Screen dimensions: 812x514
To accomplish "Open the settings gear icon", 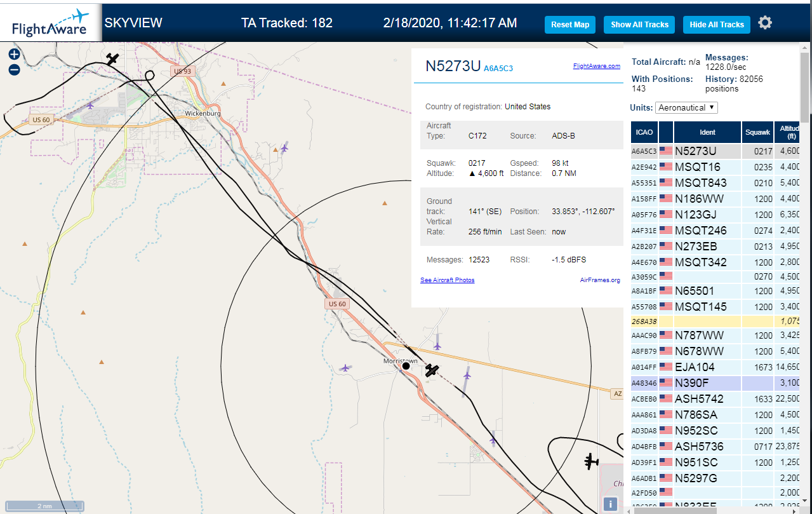I will pos(765,23).
